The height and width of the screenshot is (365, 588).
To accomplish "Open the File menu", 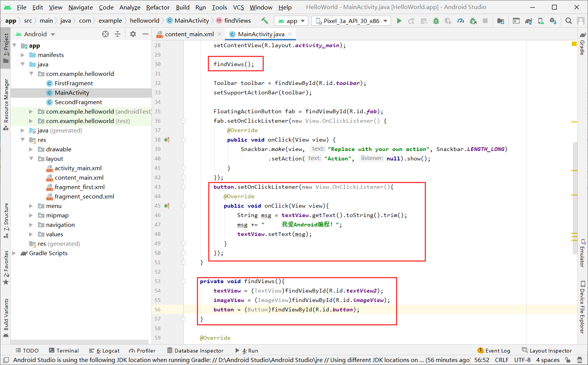I will [x=22, y=7].
